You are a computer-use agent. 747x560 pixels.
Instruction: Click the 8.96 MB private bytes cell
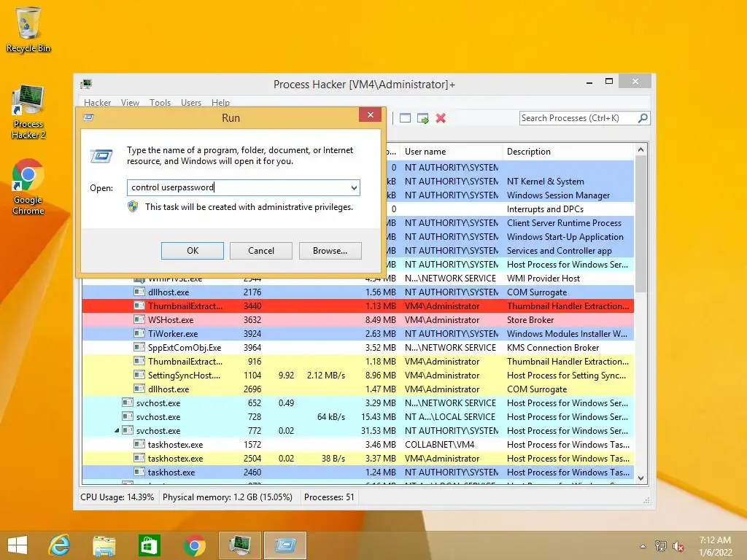tap(381, 376)
